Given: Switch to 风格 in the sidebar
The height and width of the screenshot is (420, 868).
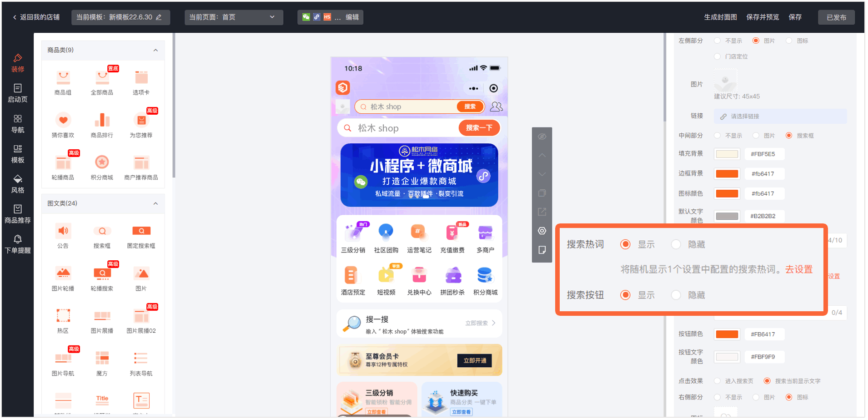Looking at the screenshot, I should pos(18,184).
